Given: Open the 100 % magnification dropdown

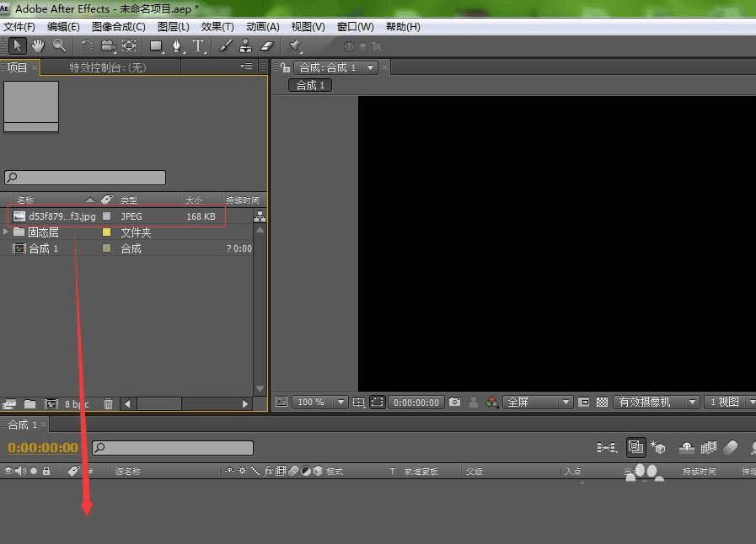Looking at the screenshot, I should pyautogui.click(x=319, y=403).
